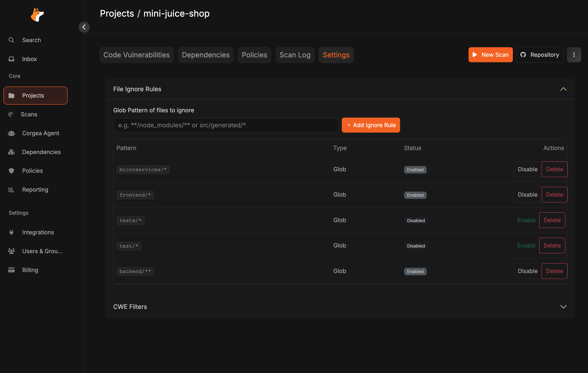The height and width of the screenshot is (373, 588).
Task: Click the Add Ignore Rule button
Action: [x=371, y=125]
